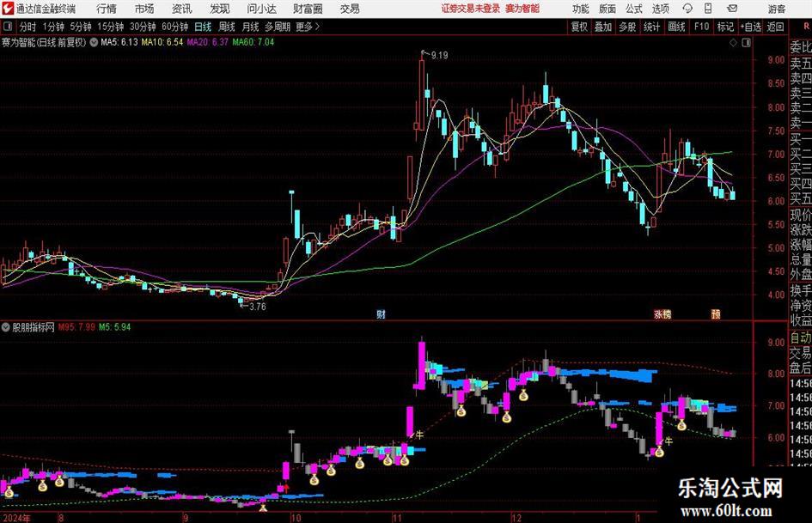
Task: Click 证券交易未登录 login link
Action: pyautogui.click(x=471, y=9)
